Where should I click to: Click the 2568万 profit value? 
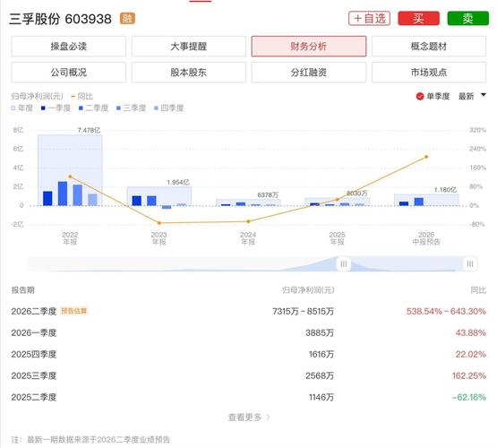pos(320,376)
